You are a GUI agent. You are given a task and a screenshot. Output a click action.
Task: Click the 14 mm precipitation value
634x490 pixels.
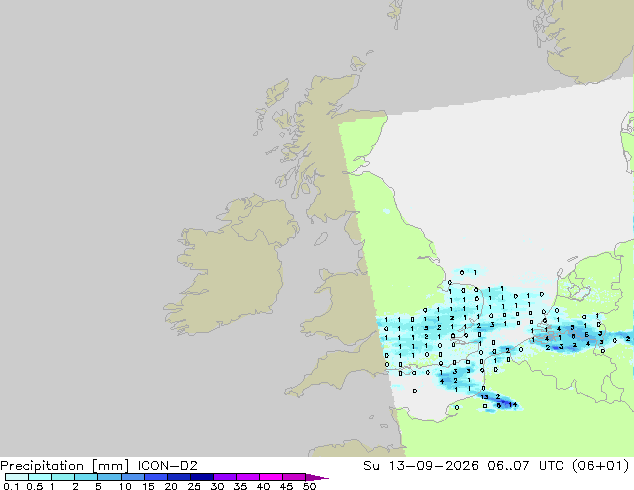(x=513, y=404)
